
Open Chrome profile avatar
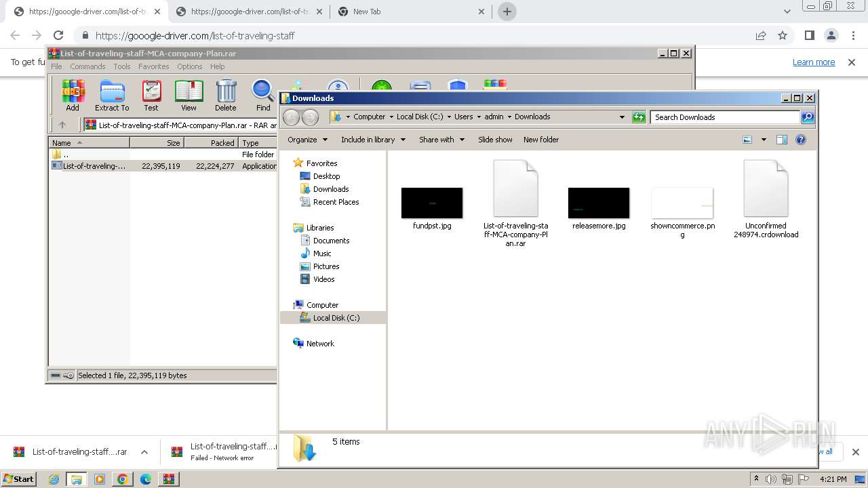[x=831, y=35]
